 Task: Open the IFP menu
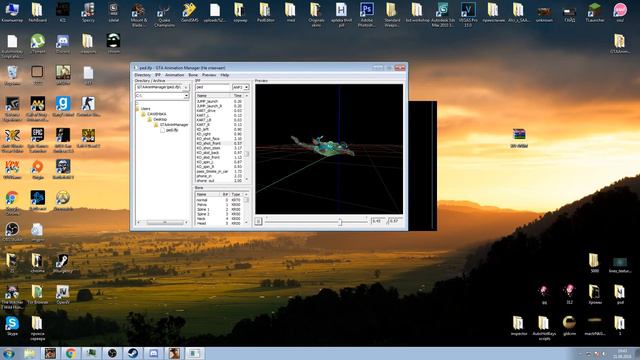click(x=158, y=75)
